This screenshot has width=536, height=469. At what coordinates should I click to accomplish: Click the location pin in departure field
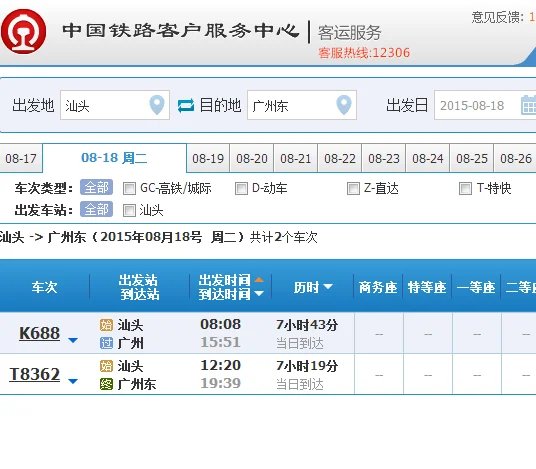157,105
